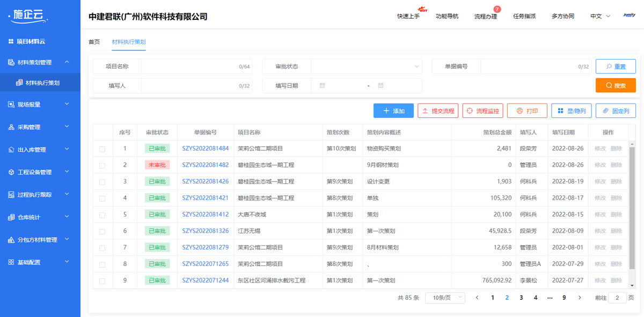Check the box for 大唐不夜城 row
The height and width of the screenshot is (317, 644).
(102, 216)
